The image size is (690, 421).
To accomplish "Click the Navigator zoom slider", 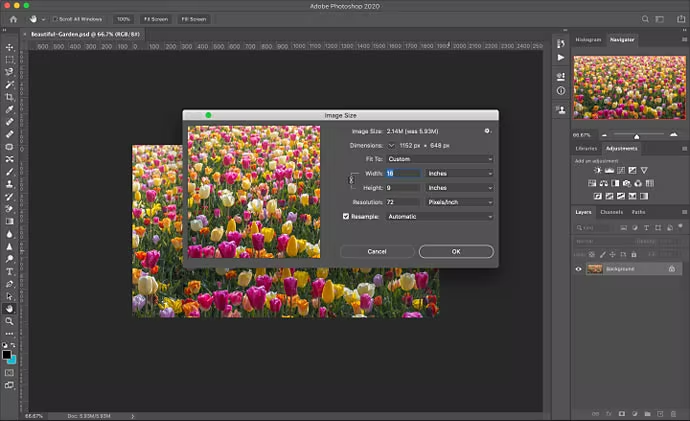I will [636, 135].
